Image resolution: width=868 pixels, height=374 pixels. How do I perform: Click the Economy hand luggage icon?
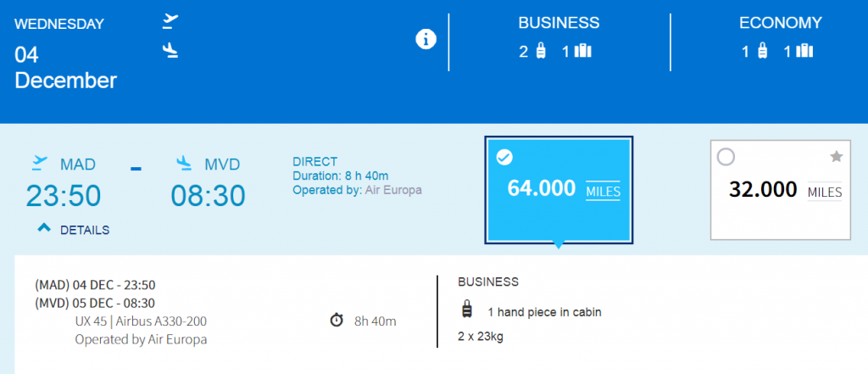point(762,52)
